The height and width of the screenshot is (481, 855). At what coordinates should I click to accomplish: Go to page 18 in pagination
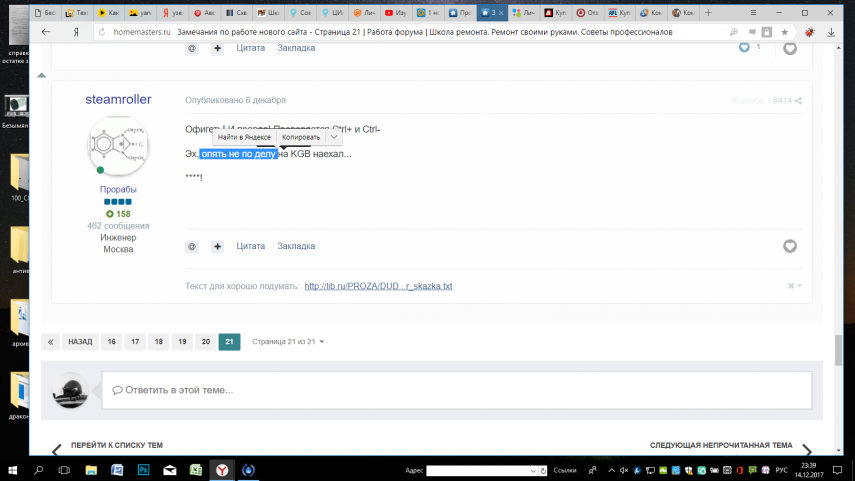pyautogui.click(x=158, y=342)
